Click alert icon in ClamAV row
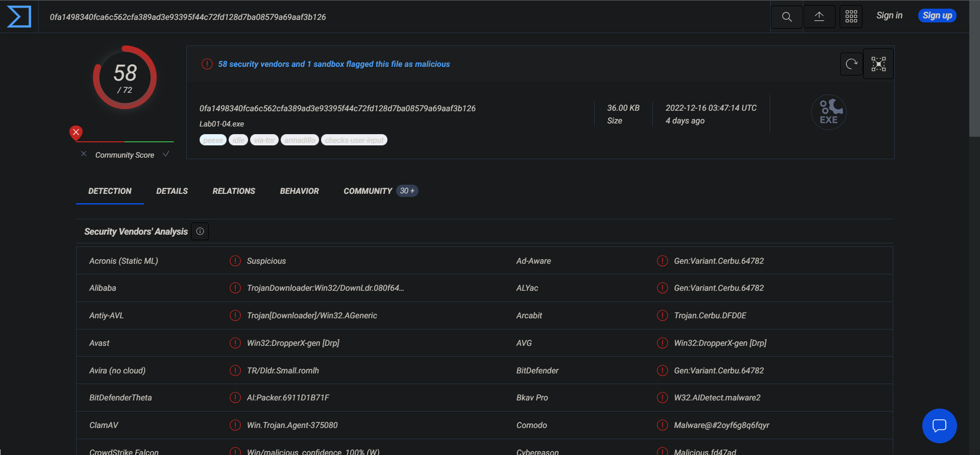This screenshot has height=455, width=980. click(x=235, y=425)
